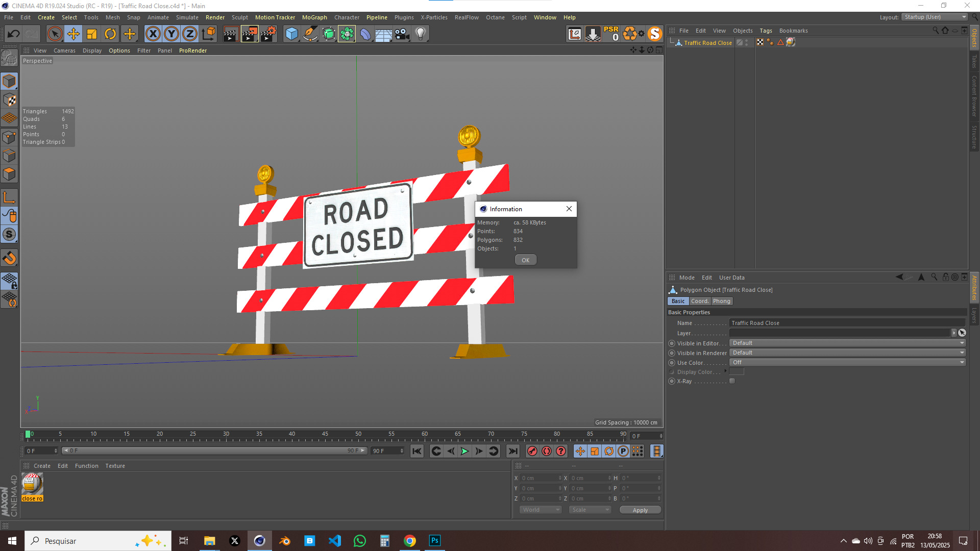Image resolution: width=980 pixels, height=551 pixels.
Task: Click the Display Color swatch
Action: tap(737, 372)
